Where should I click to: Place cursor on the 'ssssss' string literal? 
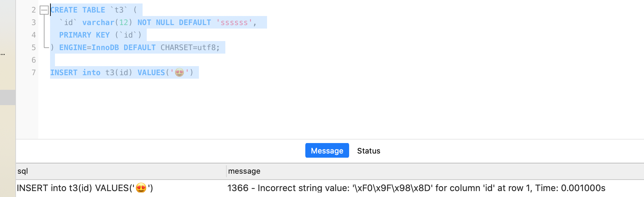click(234, 23)
